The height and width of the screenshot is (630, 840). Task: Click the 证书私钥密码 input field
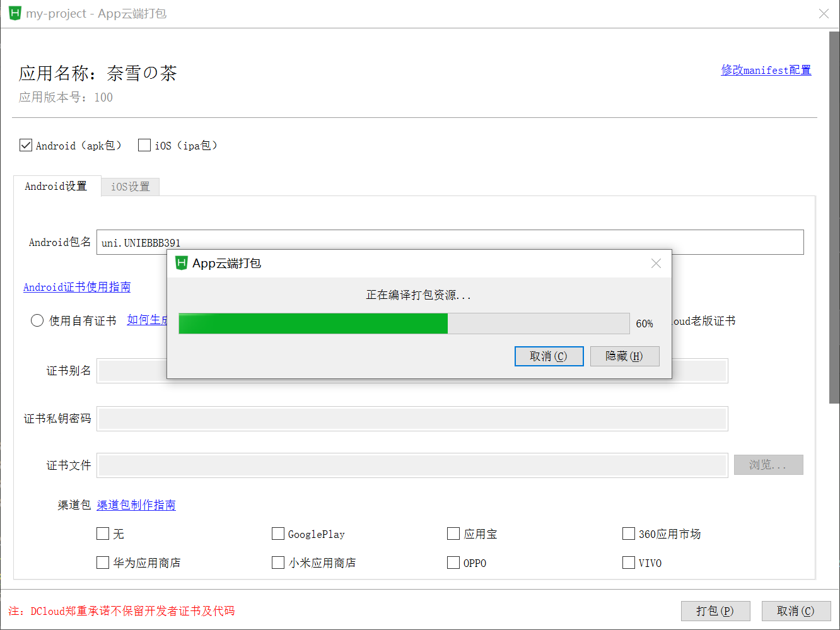412,419
